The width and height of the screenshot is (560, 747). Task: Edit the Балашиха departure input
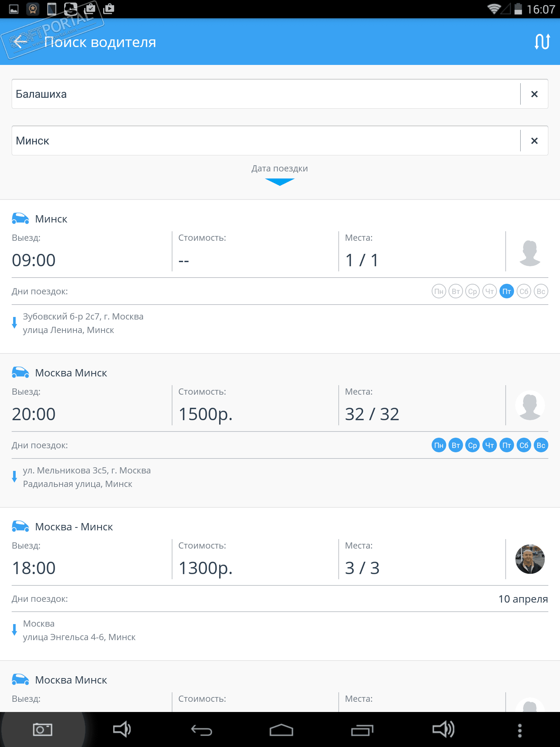(266, 94)
